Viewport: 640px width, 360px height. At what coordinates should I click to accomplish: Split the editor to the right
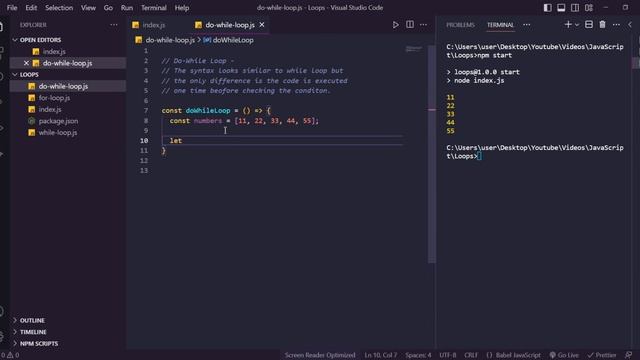(x=410, y=25)
